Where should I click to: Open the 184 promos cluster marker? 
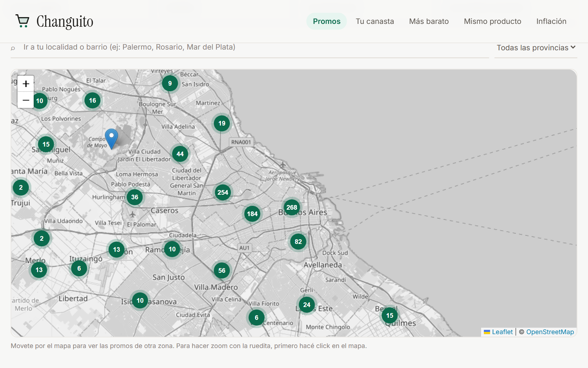coord(252,214)
